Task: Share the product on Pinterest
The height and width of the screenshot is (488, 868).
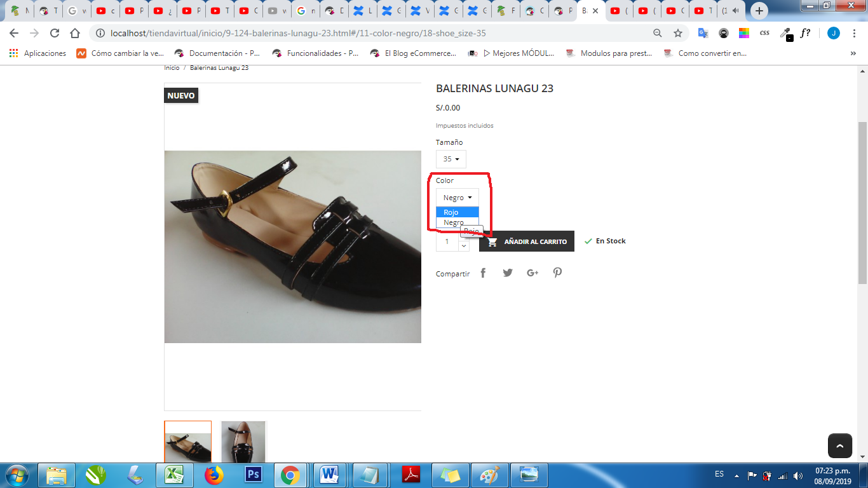Action: pyautogui.click(x=557, y=273)
